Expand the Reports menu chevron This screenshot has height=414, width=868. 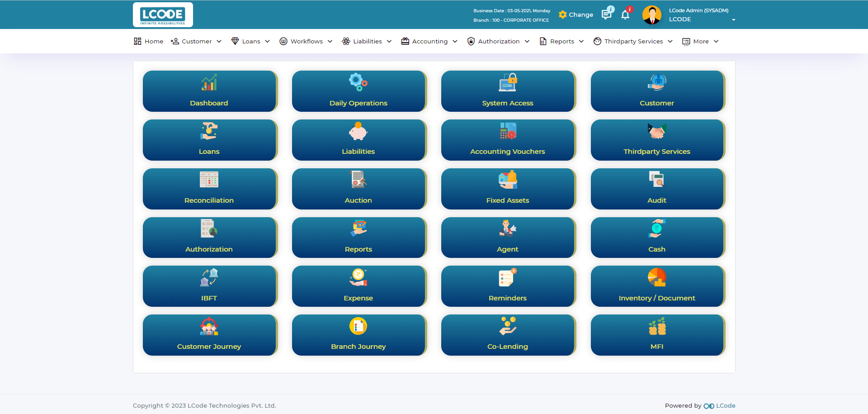pyautogui.click(x=581, y=41)
